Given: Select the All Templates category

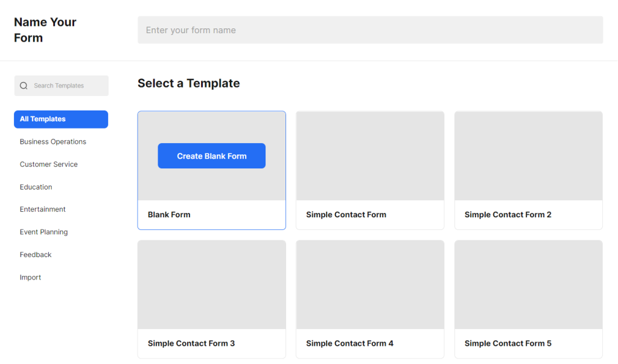Looking at the screenshot, I should (60, 119).
